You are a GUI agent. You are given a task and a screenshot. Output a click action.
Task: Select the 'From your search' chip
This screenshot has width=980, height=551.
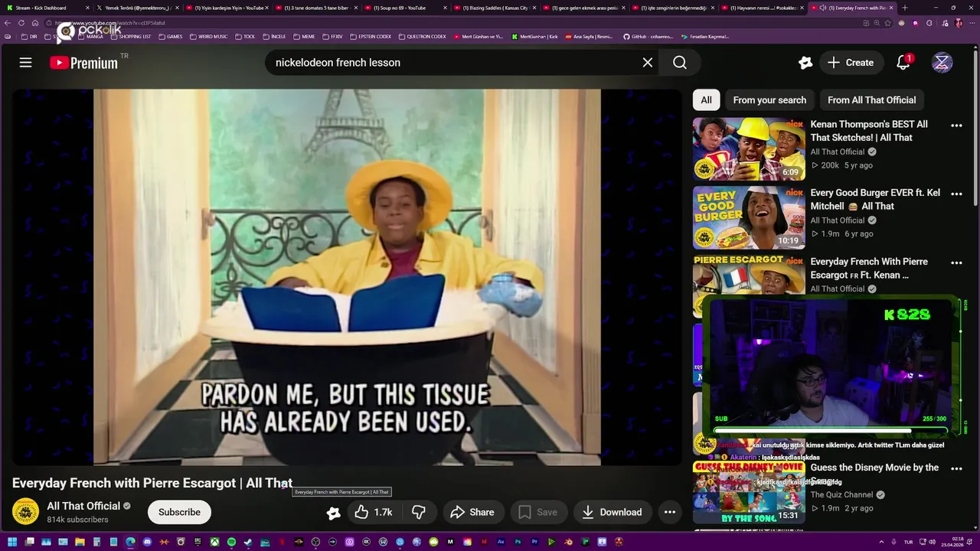[x=769, y=100]
